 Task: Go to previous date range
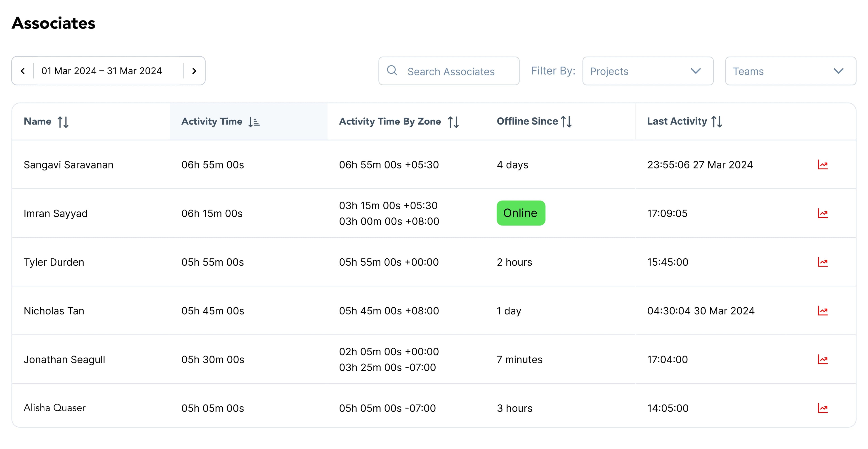23,71
